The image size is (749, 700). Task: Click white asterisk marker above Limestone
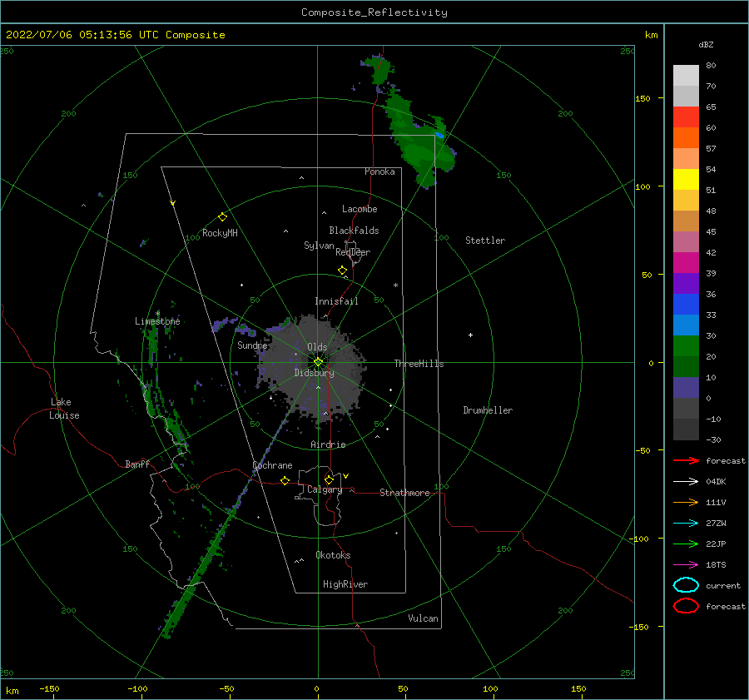157,314
